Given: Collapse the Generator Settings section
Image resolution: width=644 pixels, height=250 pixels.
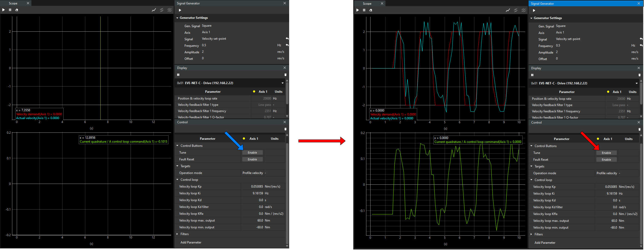Looking at the screenshot, I should [x=178, y=18].
